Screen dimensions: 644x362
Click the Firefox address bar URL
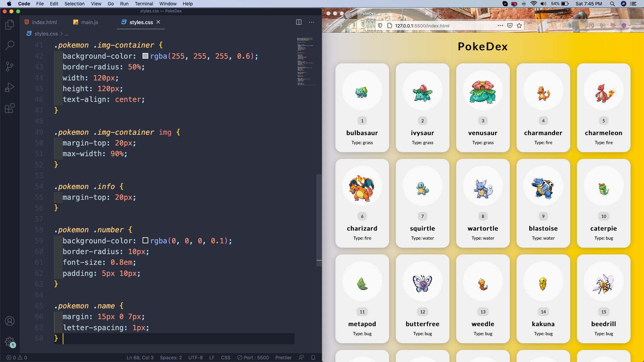click(x=422, y=25)
